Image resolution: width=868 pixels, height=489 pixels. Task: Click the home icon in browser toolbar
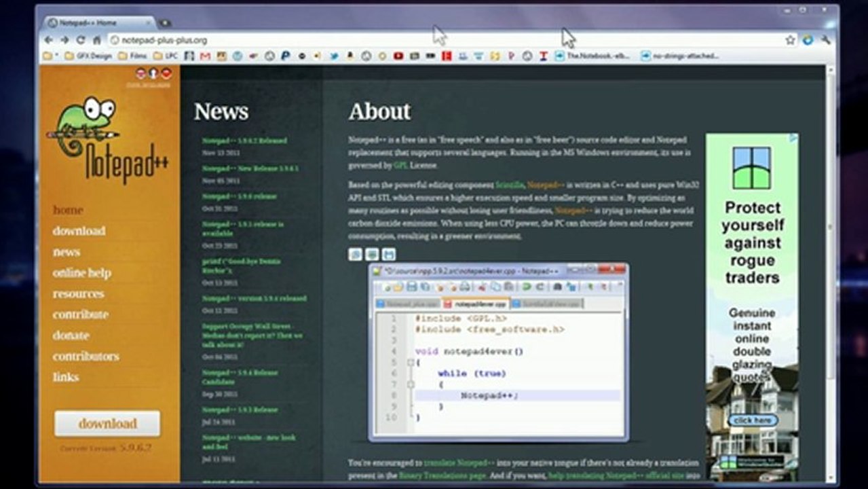coord(97,40)
